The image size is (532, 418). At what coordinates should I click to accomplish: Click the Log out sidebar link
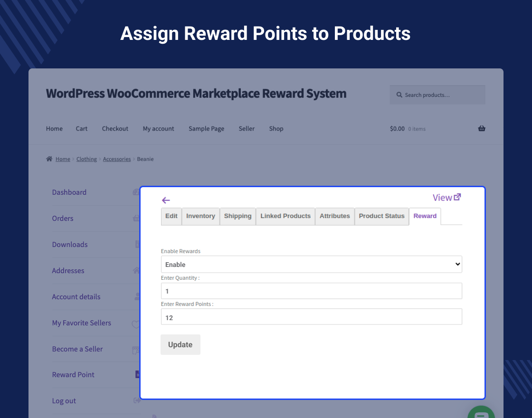click(x=64, y=401)
